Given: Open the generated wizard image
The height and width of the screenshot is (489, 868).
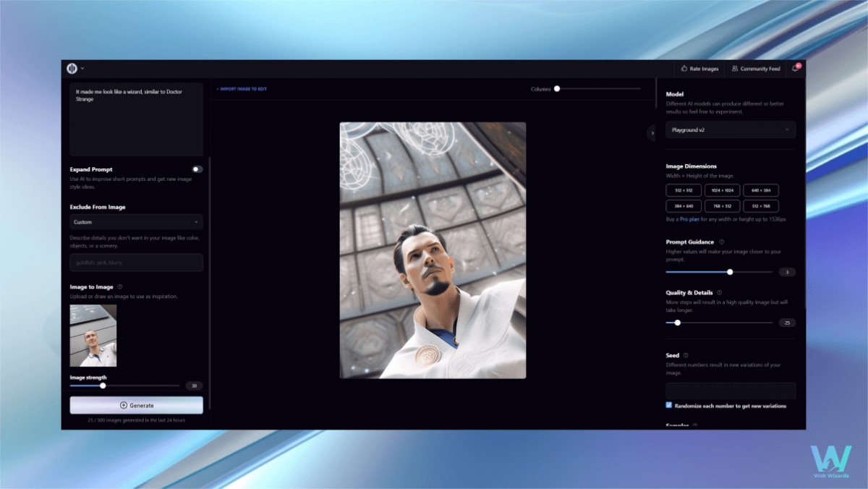Looking at the screenshot, I should pyautogui.click(x=433, y=250).
